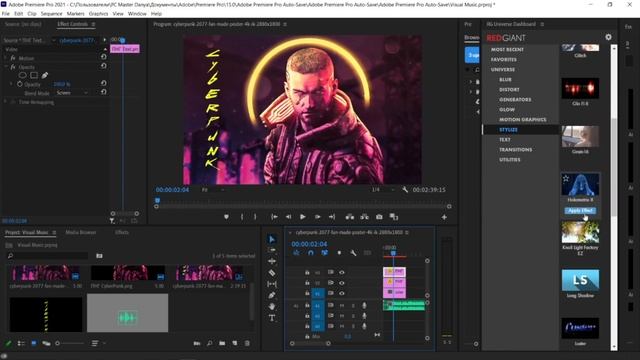The image size is (640, 360).
Task: Select Stylize category in Universe list
Action: click(x=509, y=129)
